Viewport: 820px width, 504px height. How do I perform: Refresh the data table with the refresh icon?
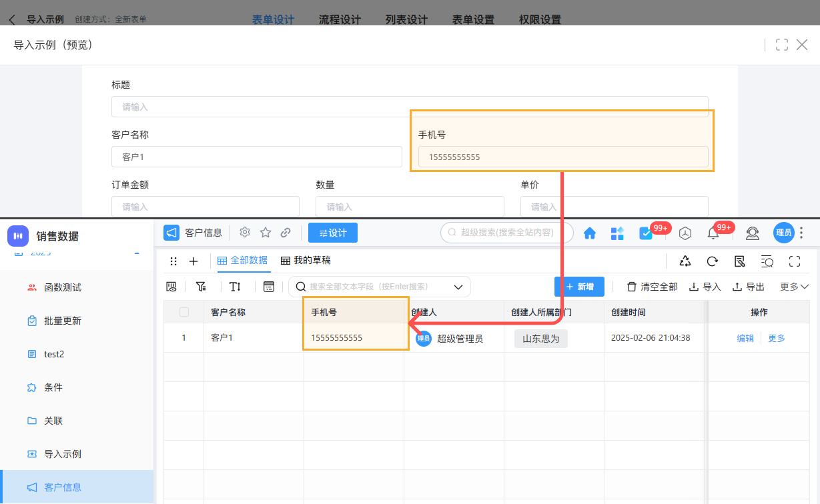713,261
